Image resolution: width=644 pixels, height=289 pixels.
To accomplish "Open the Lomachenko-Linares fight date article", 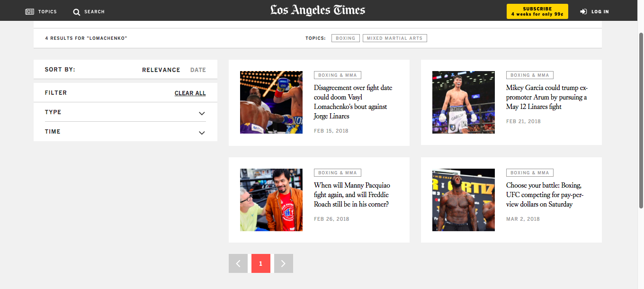I will pyautogui.click(x=353, y=102).
